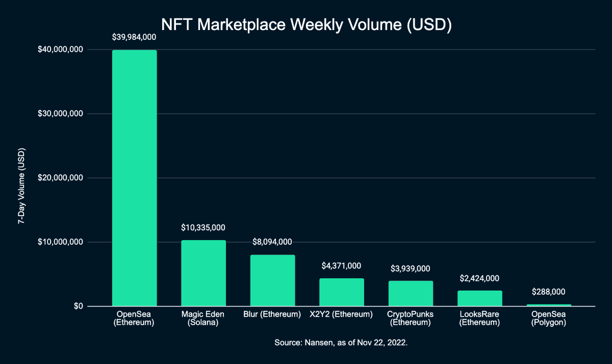Click the CryptoPunks (Ethereum) bar
The width and height of the screenshot is (612, 364).
click(411, 294)
